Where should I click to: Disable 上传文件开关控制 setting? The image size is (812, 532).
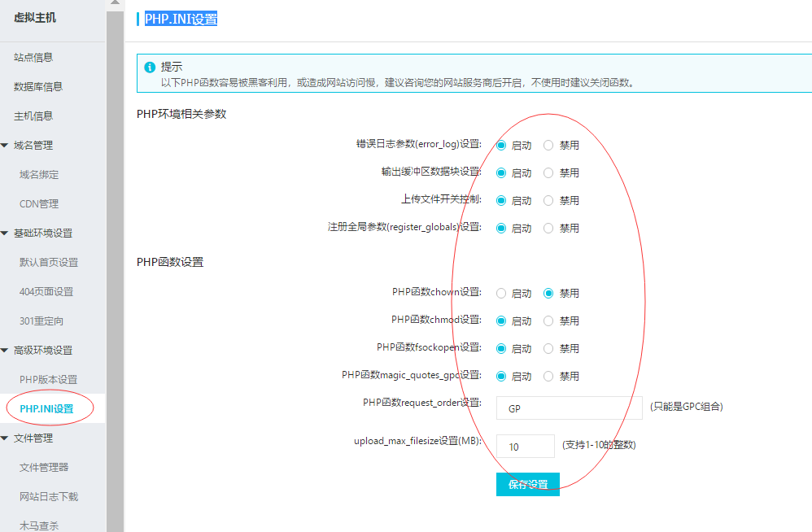click(548, 200)
